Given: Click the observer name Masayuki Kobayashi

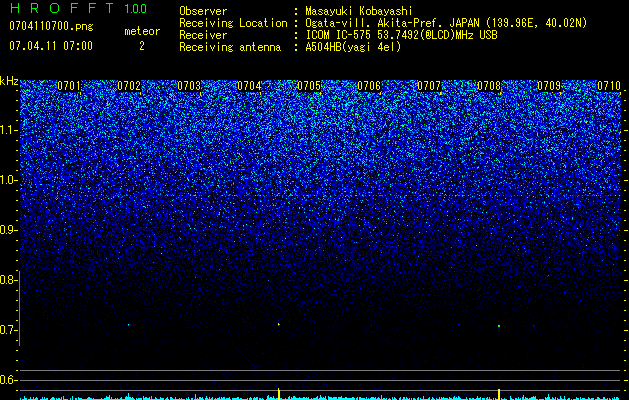Looking at the screenshot, I should (359, 11).
